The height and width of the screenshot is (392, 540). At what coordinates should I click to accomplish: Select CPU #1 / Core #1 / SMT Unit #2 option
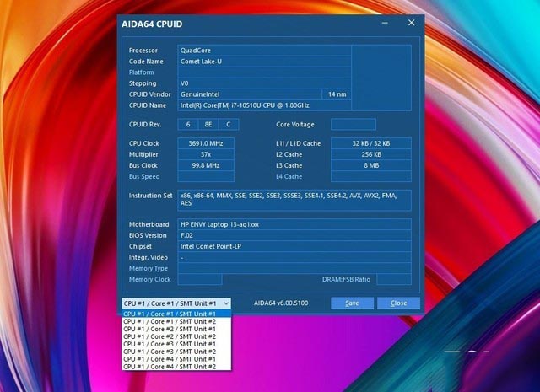point(176,321)
